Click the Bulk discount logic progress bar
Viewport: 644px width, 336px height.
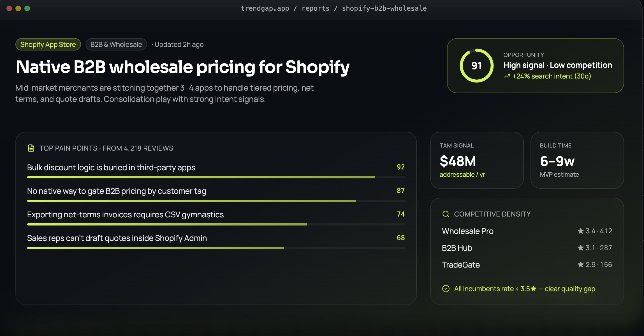216,177
